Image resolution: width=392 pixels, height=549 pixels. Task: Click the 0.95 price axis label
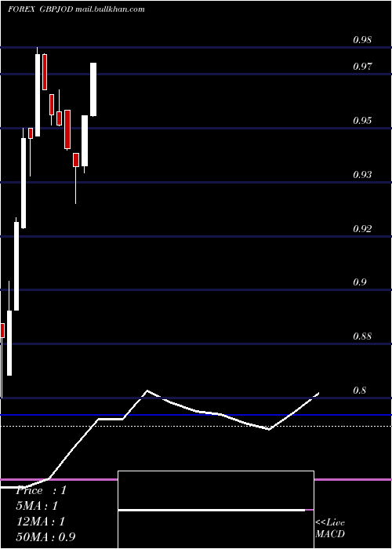(362, 121)
